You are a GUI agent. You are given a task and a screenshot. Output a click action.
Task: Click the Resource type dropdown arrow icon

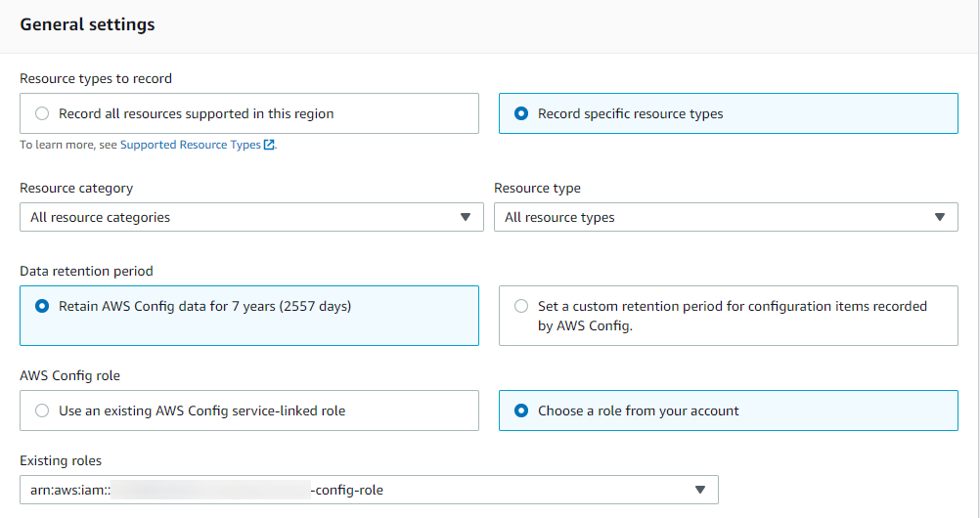[940, 217]
